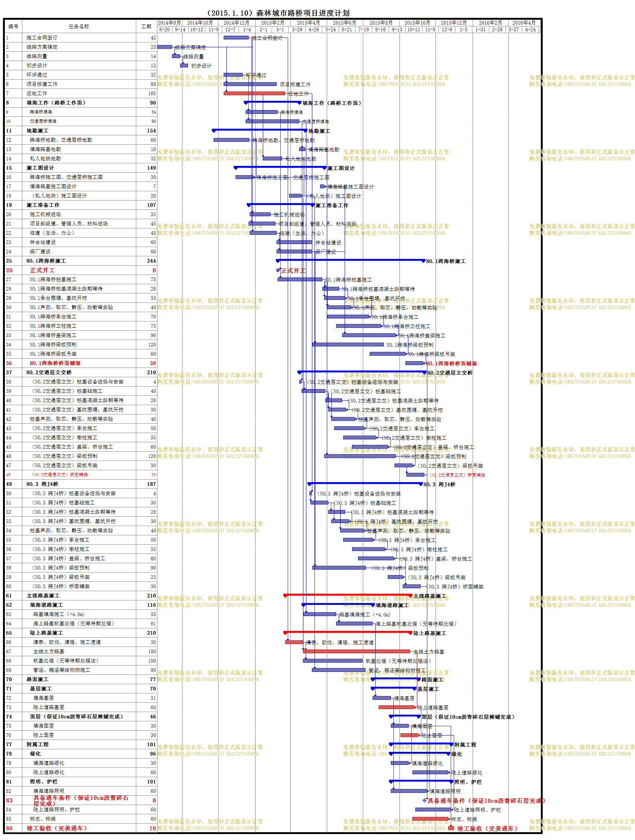Viewport: 635px width, 840px height.
Task: Select the NO.1跨海桥施工 summary bar
Action: click(x=350, y=260)
